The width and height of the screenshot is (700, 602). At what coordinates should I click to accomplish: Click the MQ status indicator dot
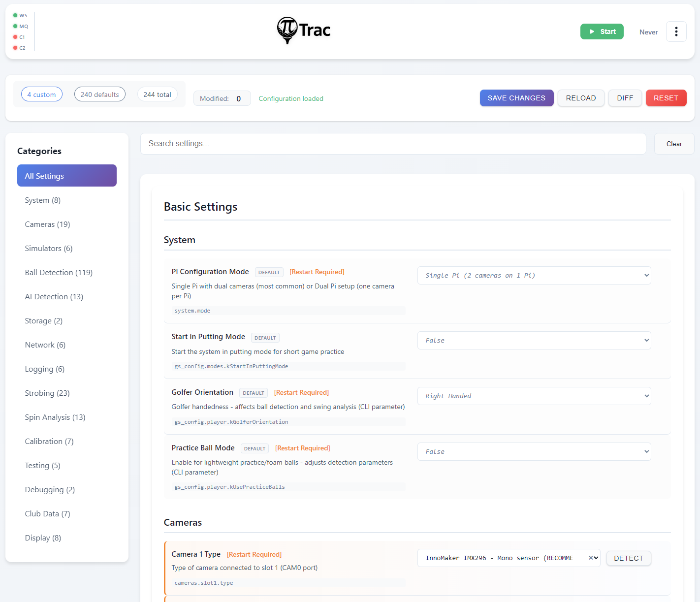tap(15, 26)
